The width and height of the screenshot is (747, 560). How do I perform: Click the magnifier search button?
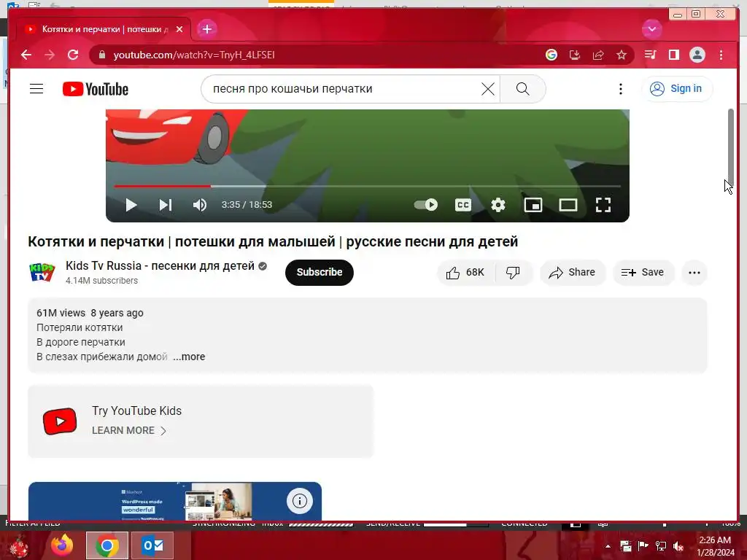(x=522, y=88)
